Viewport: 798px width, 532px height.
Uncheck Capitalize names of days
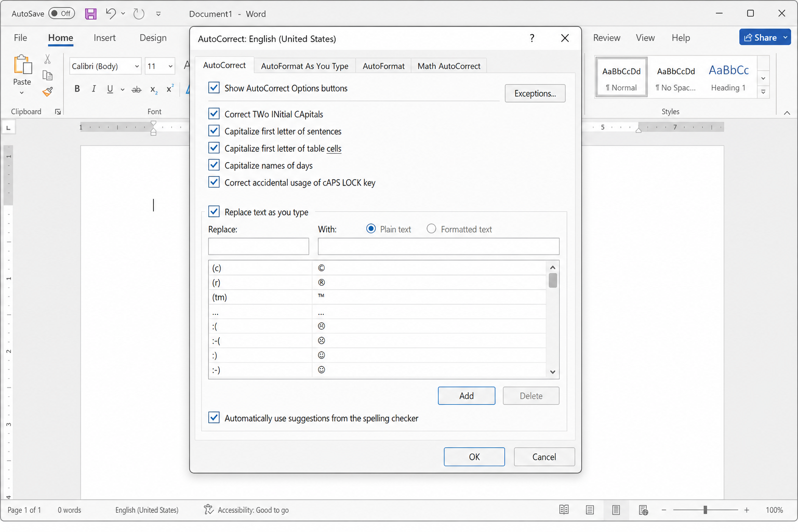214,165
